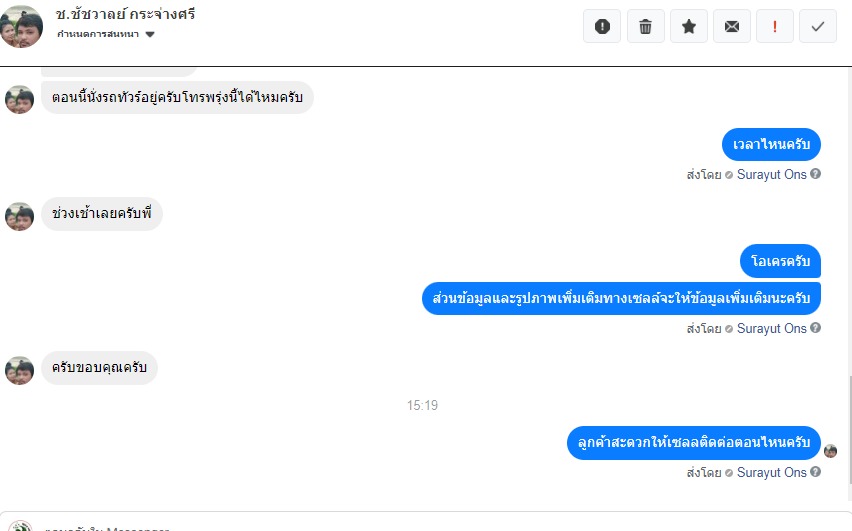Click the chat scrollbar thumb on right edge
The image size is (852, 531).
point(849,429)
